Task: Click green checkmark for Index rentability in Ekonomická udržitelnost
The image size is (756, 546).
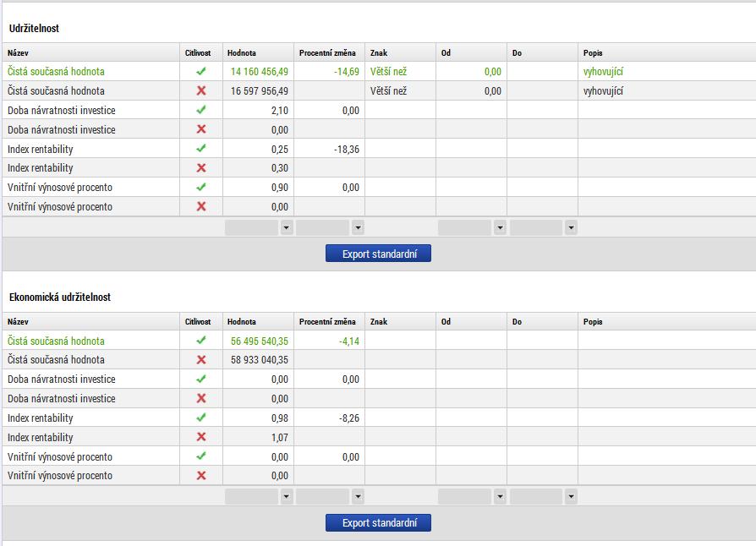Action: click(201, 418)
